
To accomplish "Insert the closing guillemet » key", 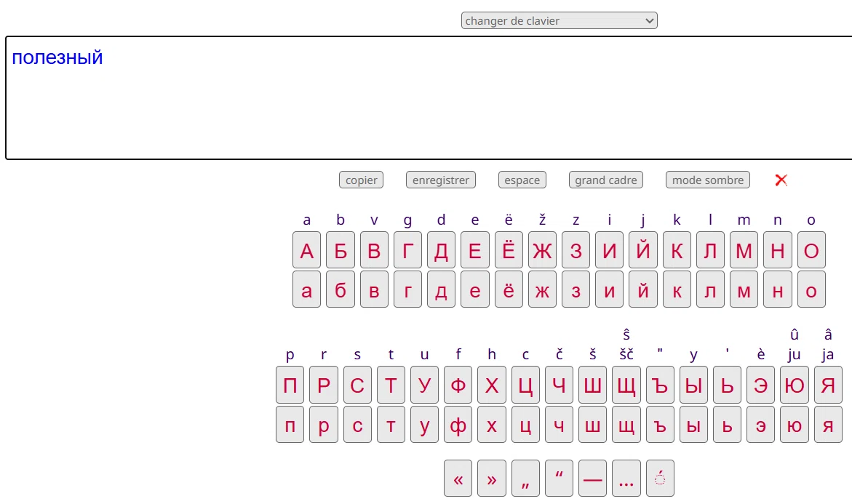I will pos(492,479).
